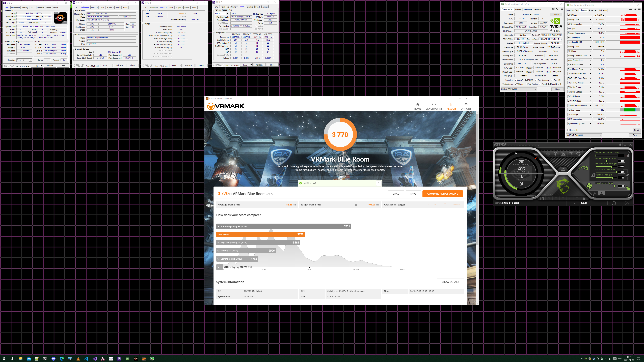Screen dimensions: 644x362
Task: Launch MSI Kombustor from Afterburner K icon
Action: click(548, 154)
